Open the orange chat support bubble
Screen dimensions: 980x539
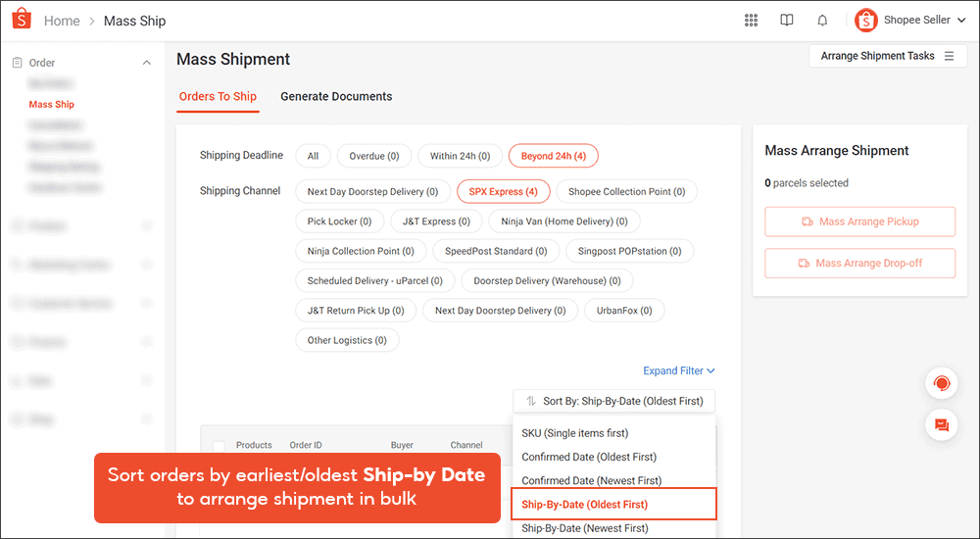pyautogui.click(x=942, y=383)
